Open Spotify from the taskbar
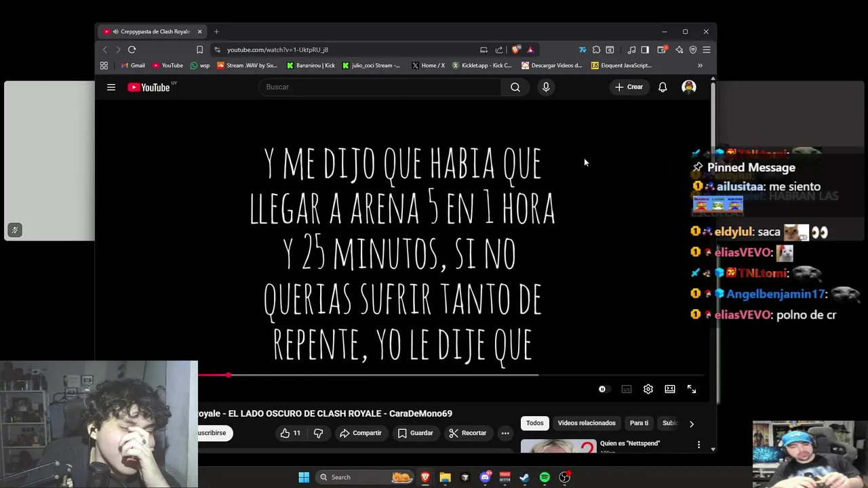This screenshot has width=868, height=488. point(545,477)
